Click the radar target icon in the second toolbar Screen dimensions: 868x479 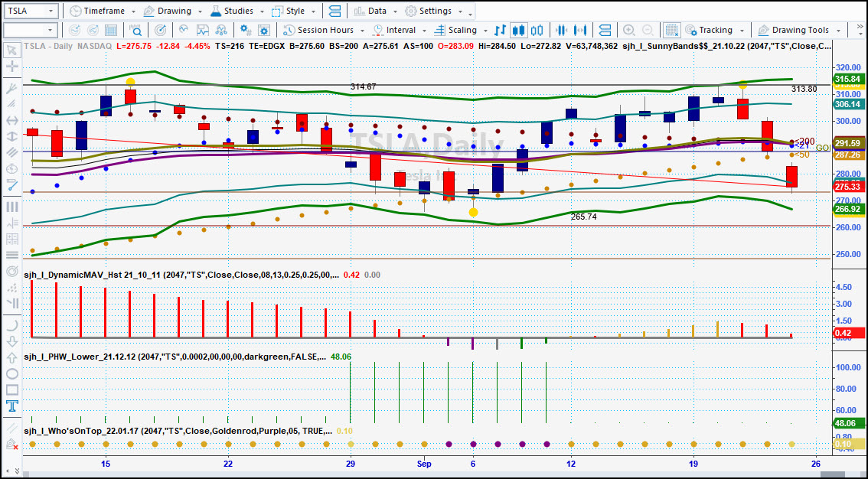click(x=160, y=30)
